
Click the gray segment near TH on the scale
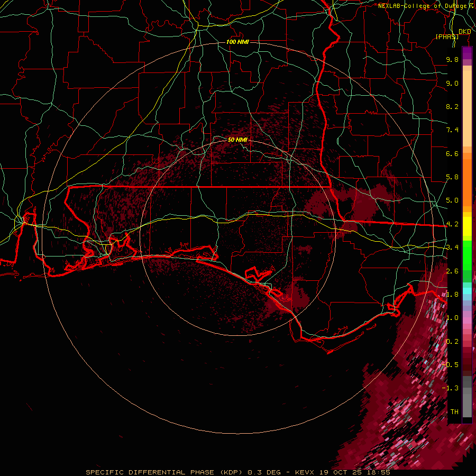467,405
